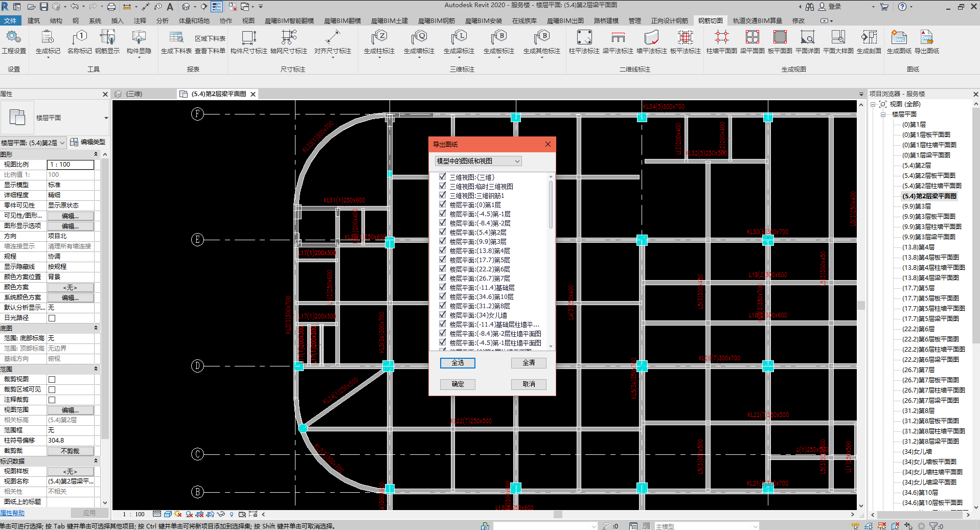Open the 楼层平面 type selector dropdown
Screen dimensions: 980x530
coord(106,118)
